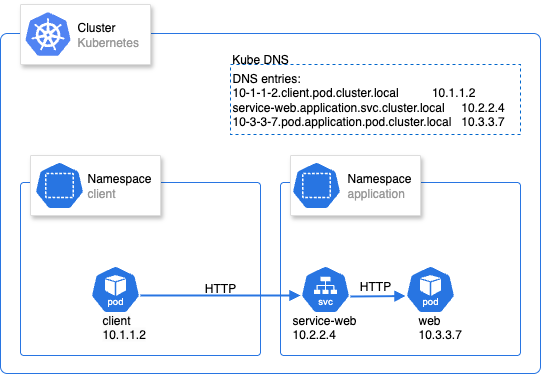Select the client namespace hexagon icon

(x=59, y=185)
